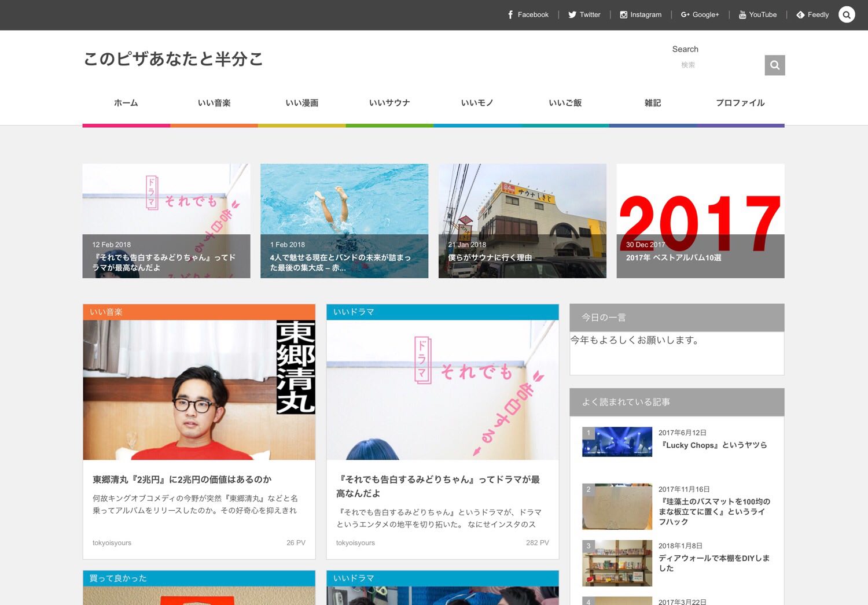868x605 pixels.
Task: Open the YouTube channel link
Action: click(x=757, y=14)
